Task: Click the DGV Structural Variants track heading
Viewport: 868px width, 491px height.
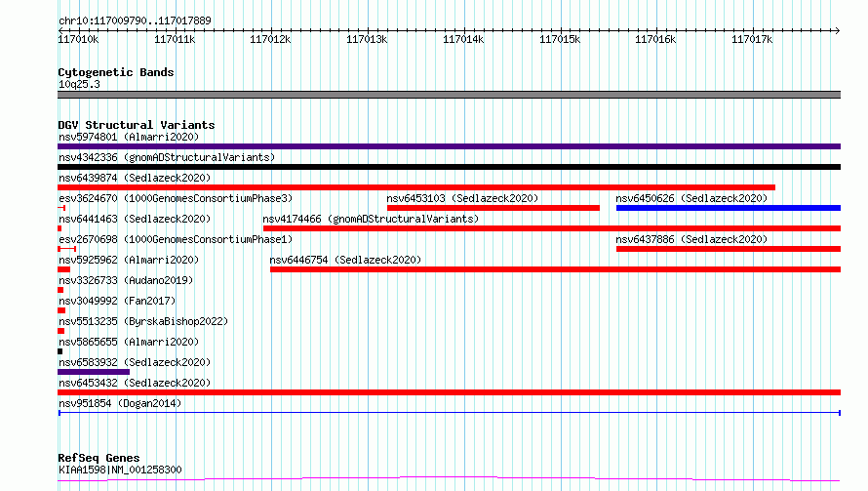Action: coord(137,125)
